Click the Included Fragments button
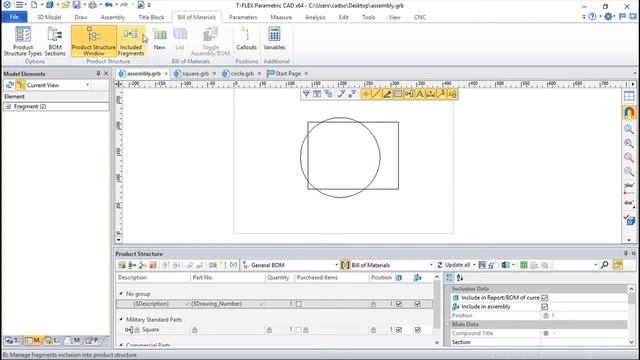The image size is (640, 360). coord(131,41)
